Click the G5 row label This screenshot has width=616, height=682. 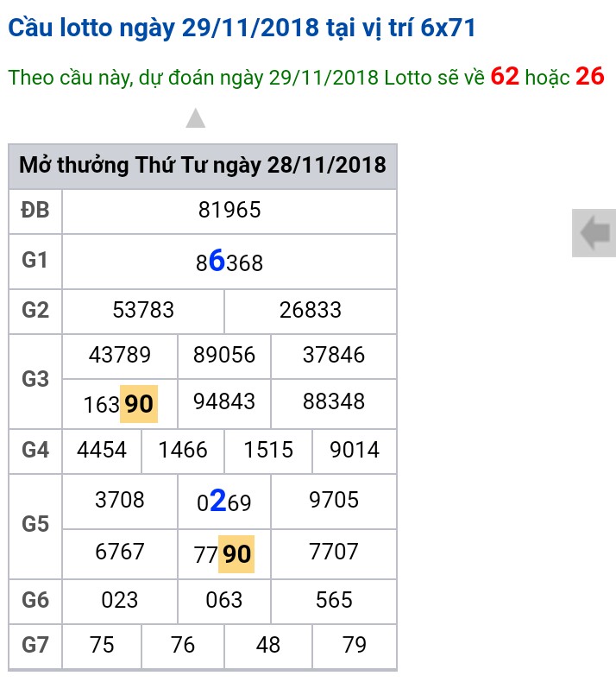coord(35,524)
